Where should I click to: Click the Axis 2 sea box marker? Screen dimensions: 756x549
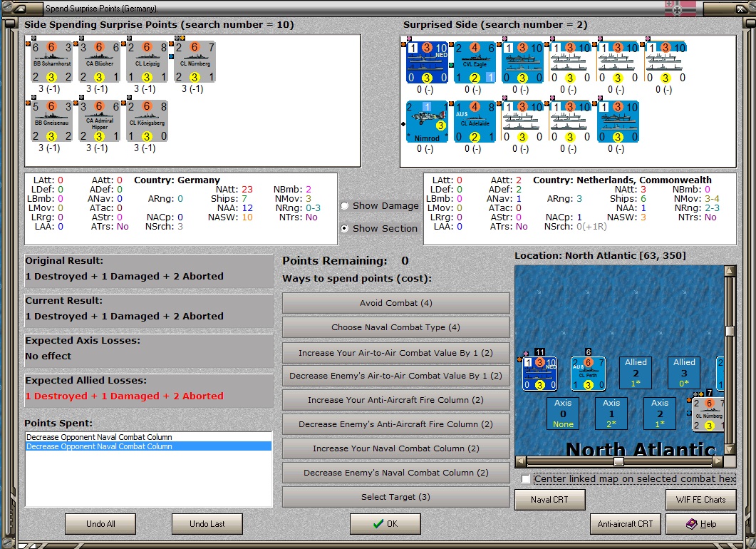660,414
